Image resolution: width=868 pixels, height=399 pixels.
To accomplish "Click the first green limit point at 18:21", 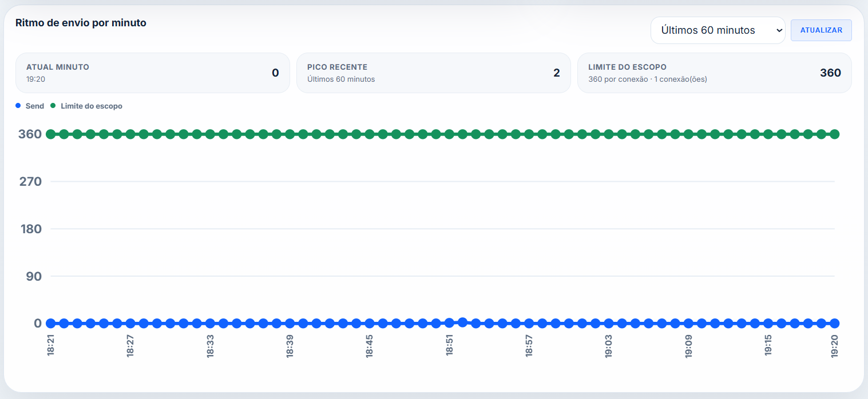I will (x=50, y=134).
